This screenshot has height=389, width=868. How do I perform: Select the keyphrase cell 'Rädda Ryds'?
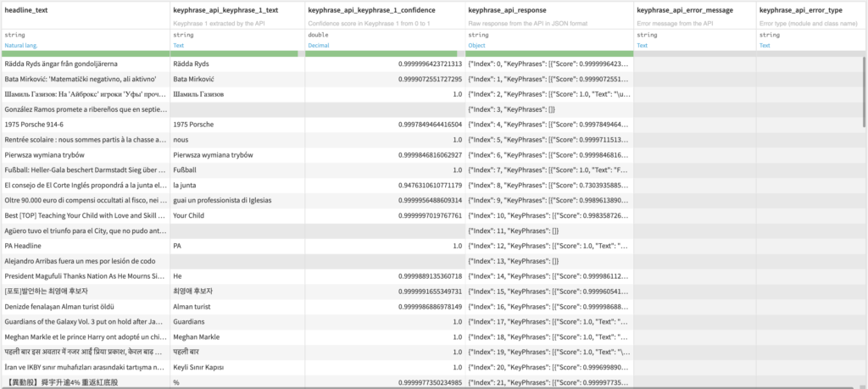click(x=237, y=64)
